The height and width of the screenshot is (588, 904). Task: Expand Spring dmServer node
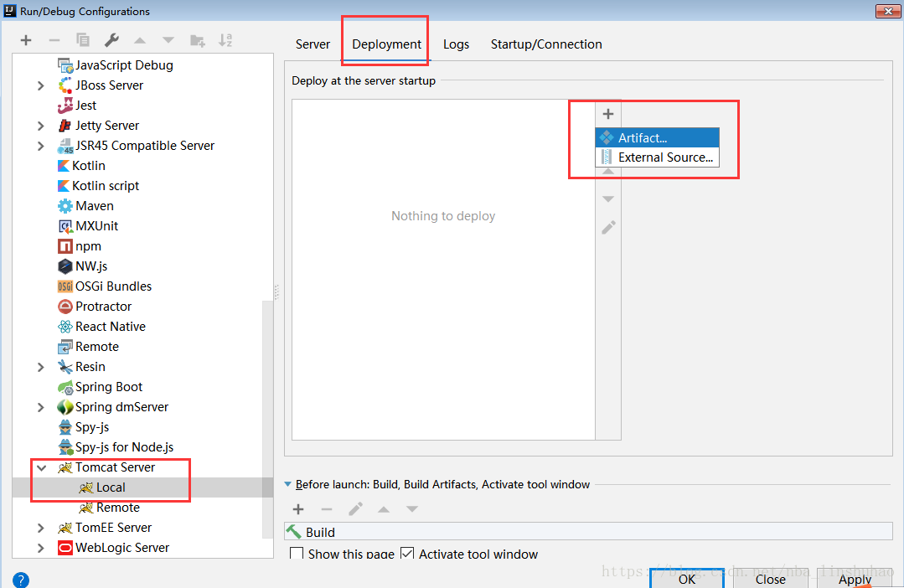pyautogui.click(x=40, y=408)
